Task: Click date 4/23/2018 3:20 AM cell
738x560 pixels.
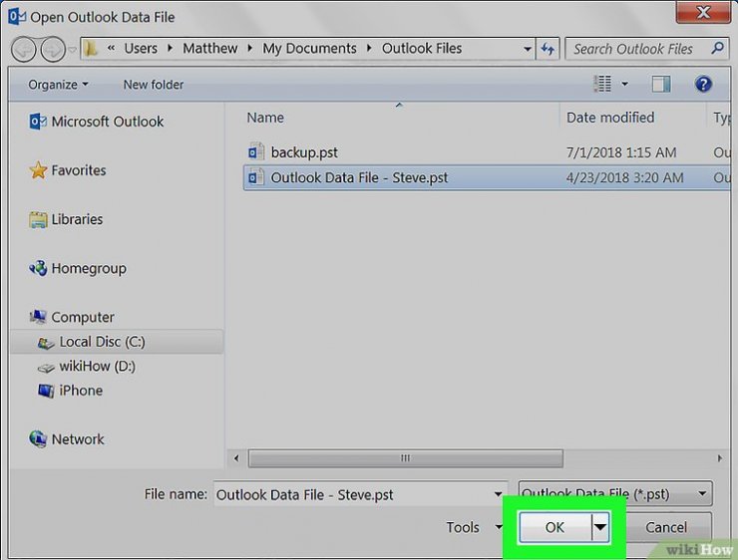Action: (x=625, y=177)
